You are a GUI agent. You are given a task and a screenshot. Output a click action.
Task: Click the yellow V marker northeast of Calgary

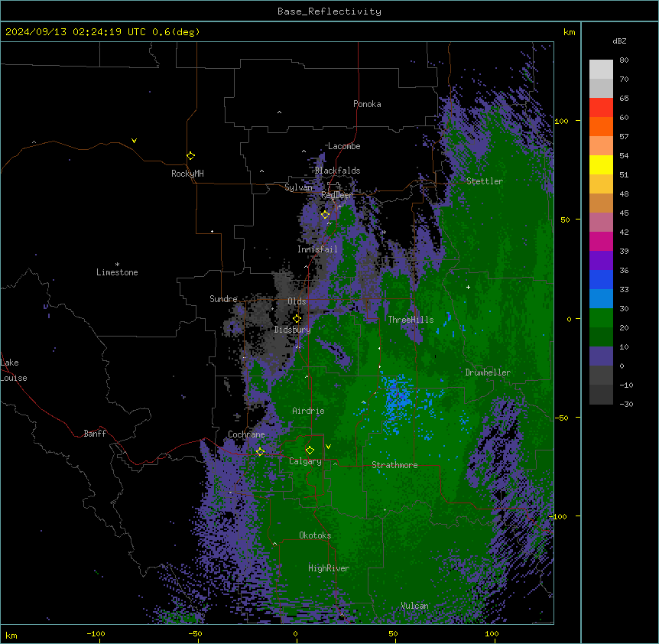[x=328, y=447]
